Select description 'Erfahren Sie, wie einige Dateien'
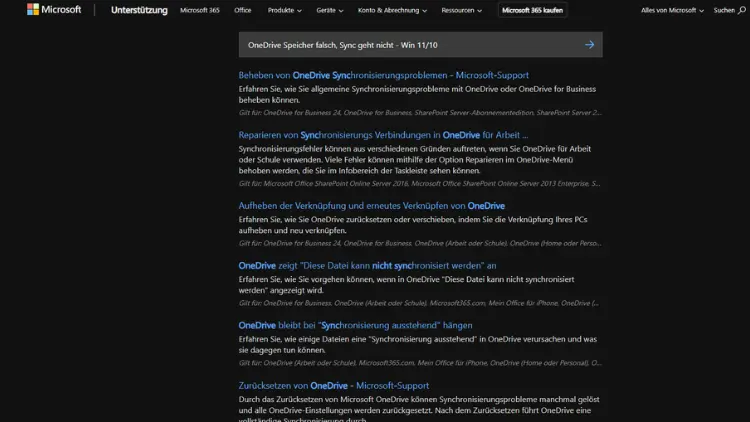The width and height of the screenshot is (750, 422). coord(418,344)
